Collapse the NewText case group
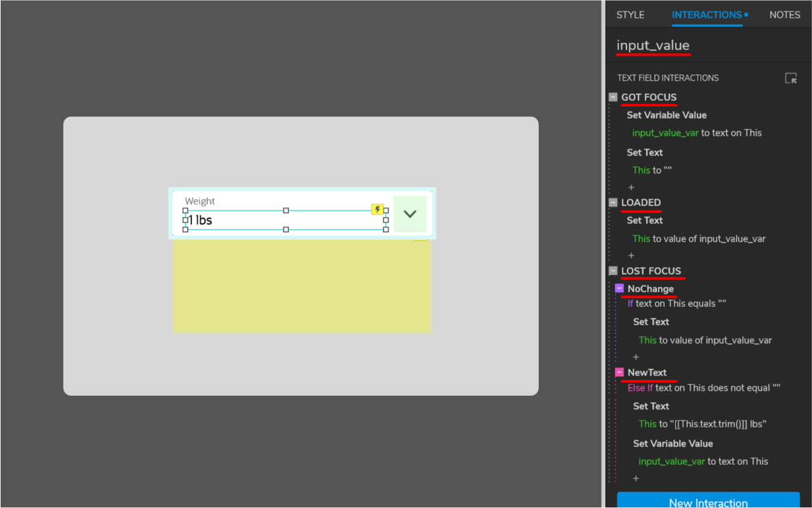Image resolution: width=812 pixels, height=508 pixels. (x=619, y=372)
